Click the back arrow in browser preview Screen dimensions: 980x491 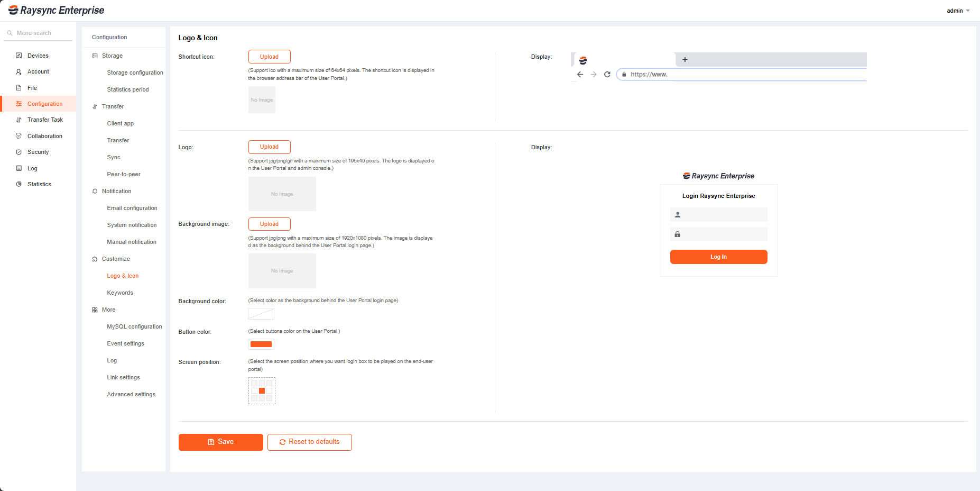coord(580,75)
